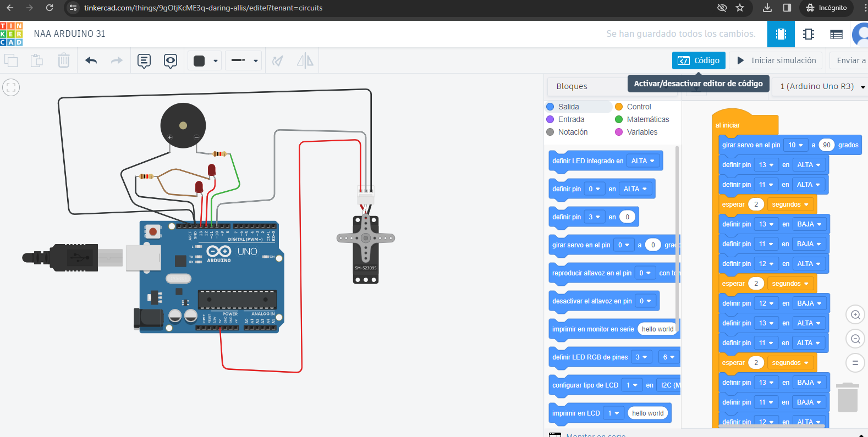Zoom in on the code blocks workspace

tap(855, 315)
